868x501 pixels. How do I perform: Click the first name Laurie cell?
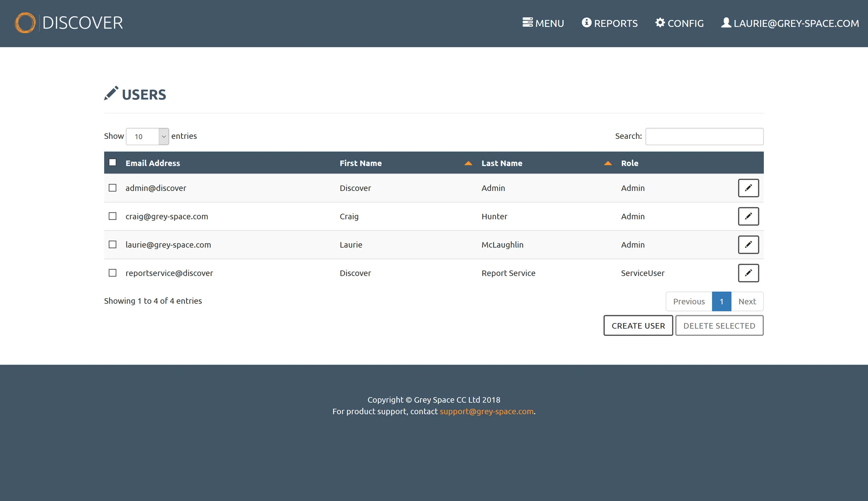(351, 245)
